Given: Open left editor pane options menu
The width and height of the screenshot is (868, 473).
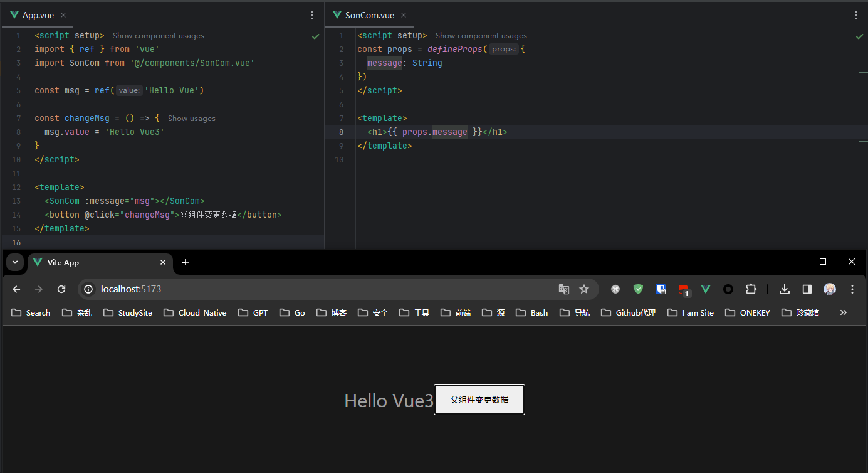Looking at the screenshot, I should [313, 15].
